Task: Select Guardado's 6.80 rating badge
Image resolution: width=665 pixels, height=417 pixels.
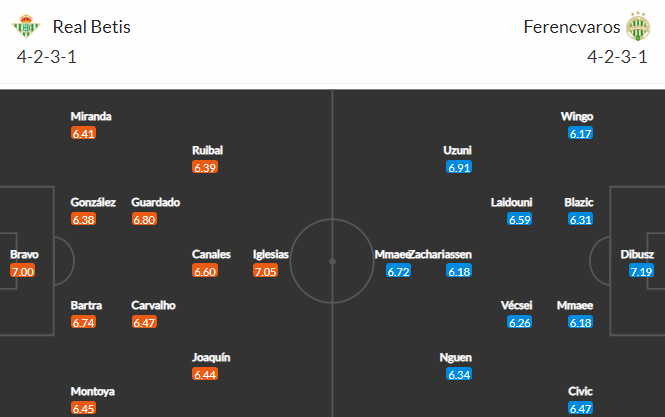Action: (x=144, y=219)
